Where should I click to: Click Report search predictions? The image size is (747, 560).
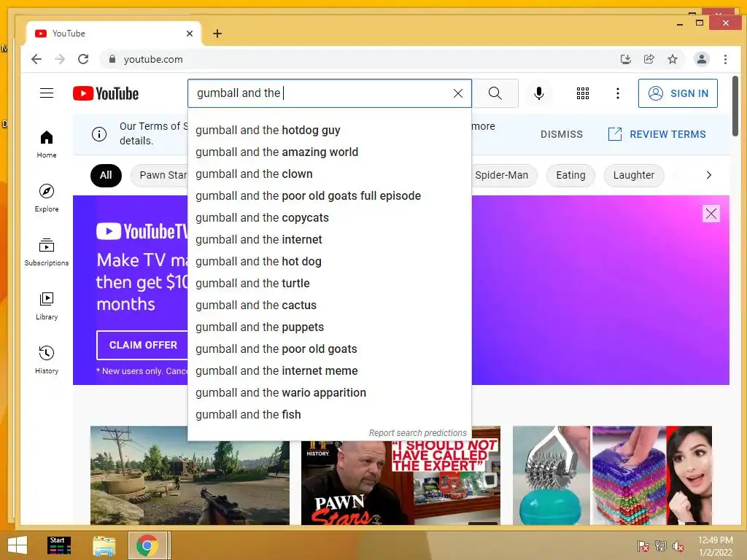tap(417, 433)
